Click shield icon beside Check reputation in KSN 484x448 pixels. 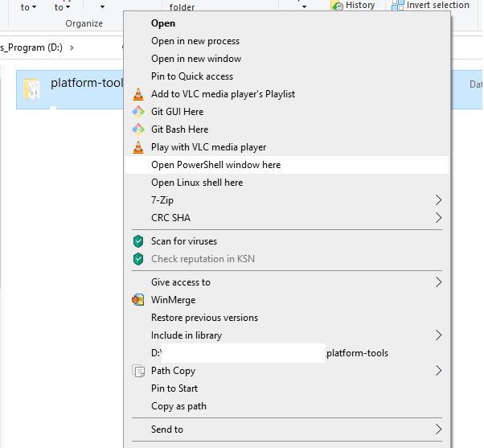click(138, 259)
